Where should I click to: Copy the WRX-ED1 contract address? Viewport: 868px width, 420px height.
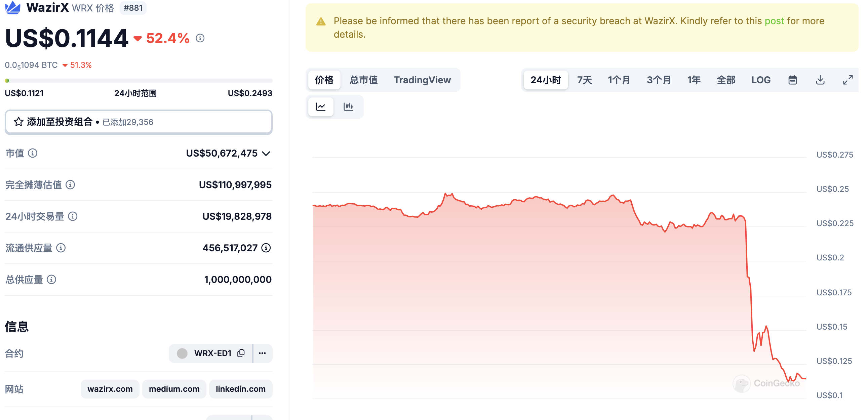click(241, 353)
